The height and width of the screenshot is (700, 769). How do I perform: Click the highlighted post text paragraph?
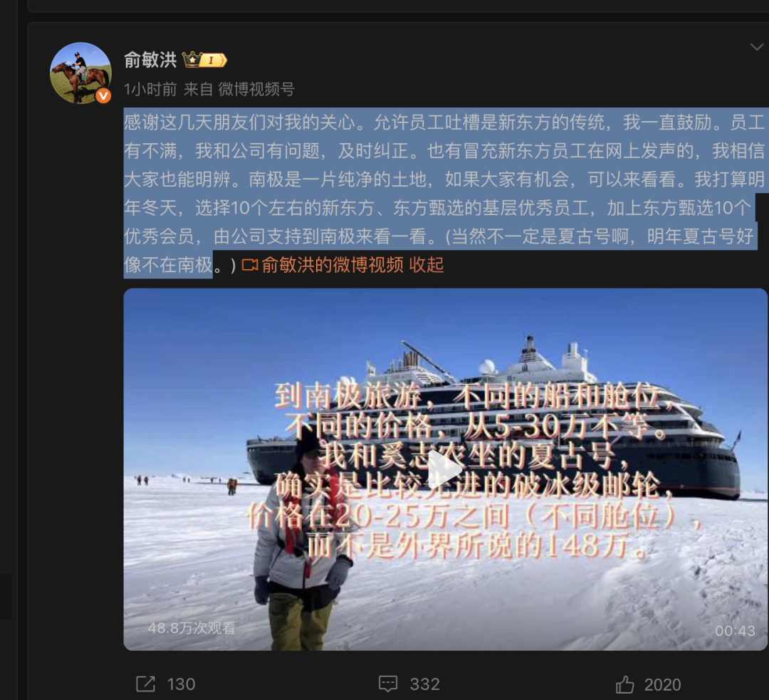tap(444, 193)
